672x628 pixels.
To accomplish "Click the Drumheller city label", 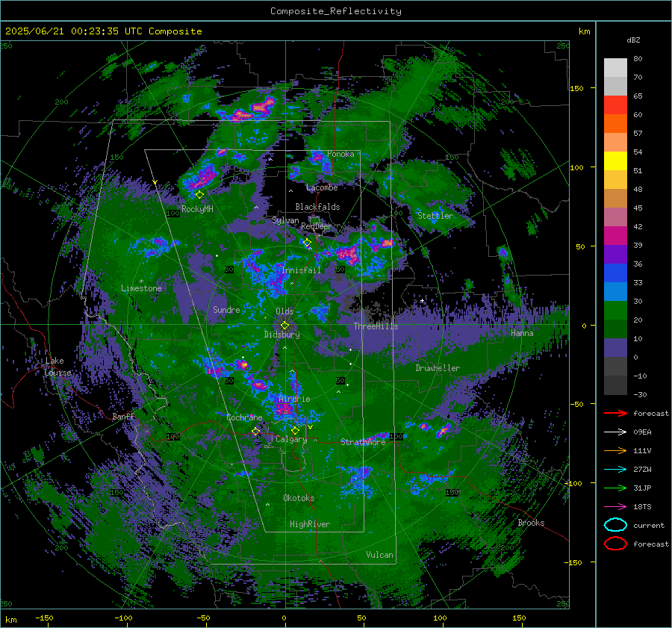I will (438, 368).
